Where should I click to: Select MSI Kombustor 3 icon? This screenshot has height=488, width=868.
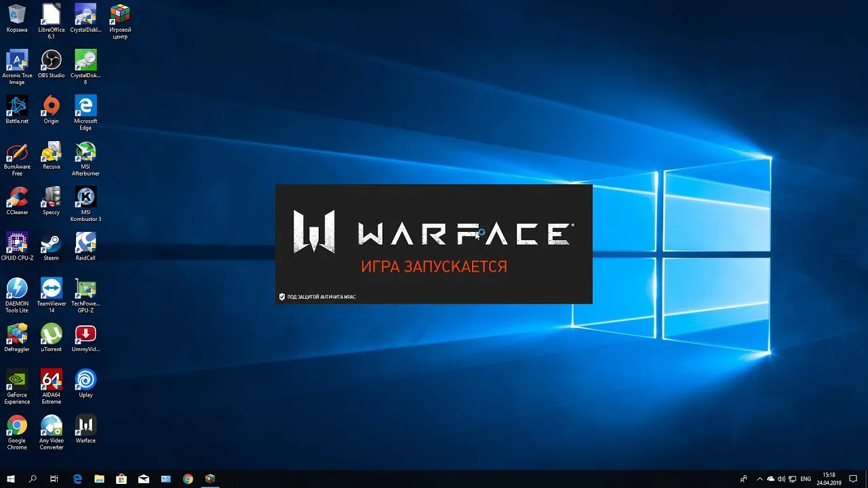tap(85, 204)
